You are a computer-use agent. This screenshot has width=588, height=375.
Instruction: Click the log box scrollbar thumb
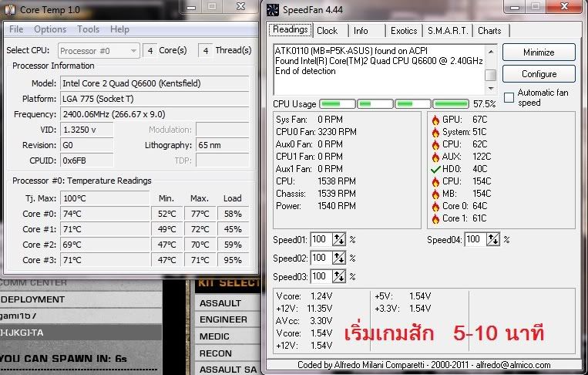[x=490, y=75]
